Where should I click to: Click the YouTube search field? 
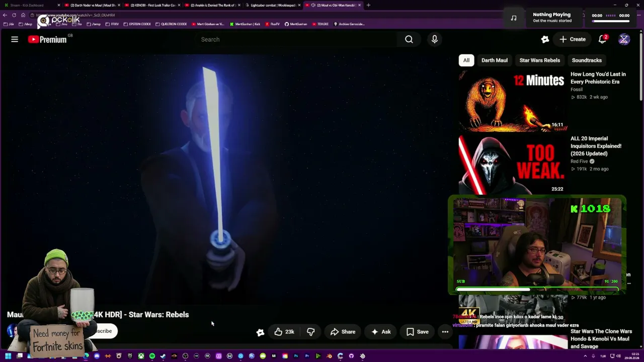click(x=297, y=39)
